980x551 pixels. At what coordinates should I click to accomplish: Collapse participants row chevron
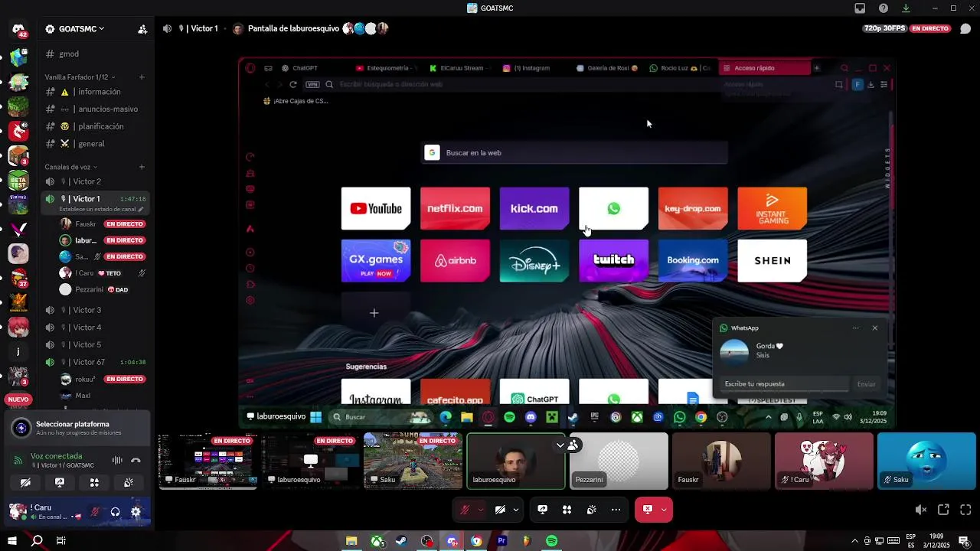pos(560,445)
